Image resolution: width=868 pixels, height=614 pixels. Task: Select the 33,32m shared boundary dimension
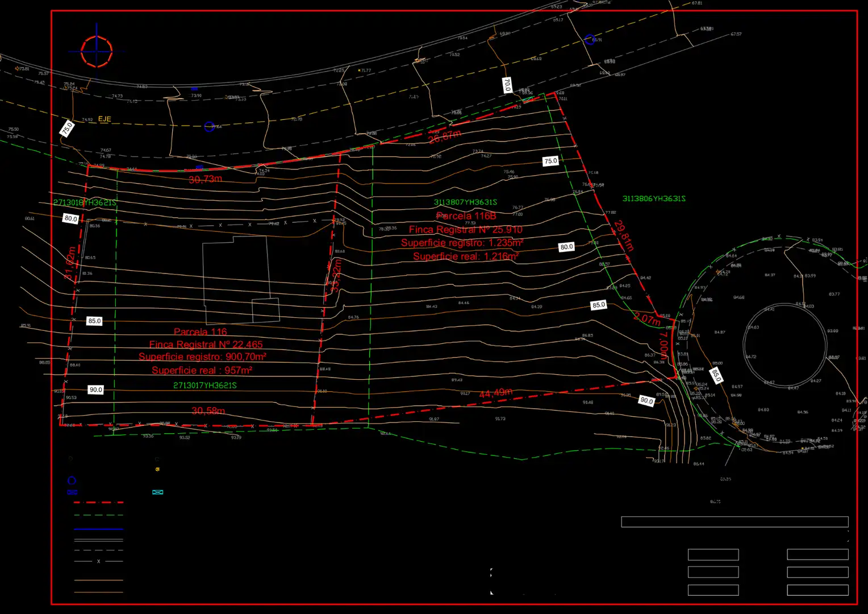[x=336, y=276]
